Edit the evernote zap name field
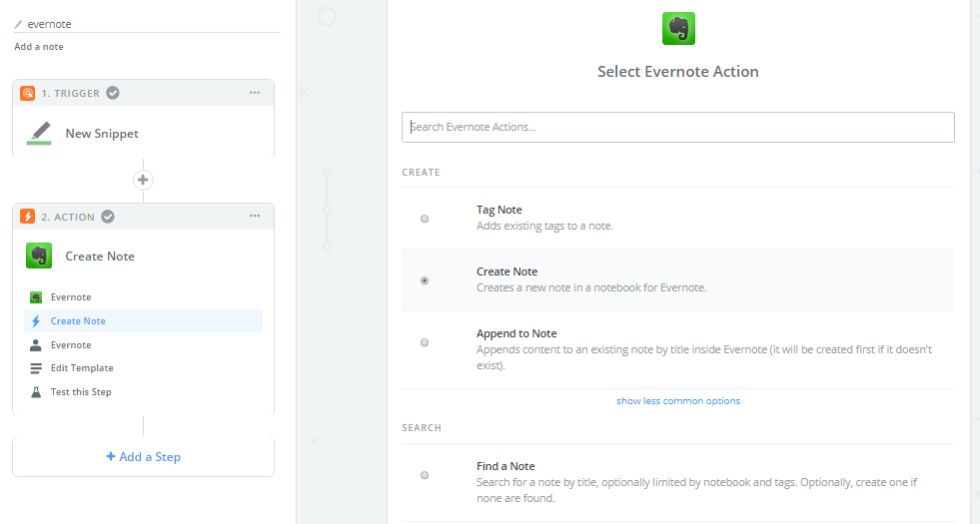The height and width of the screenshot is (524, 980). point(148,24)
